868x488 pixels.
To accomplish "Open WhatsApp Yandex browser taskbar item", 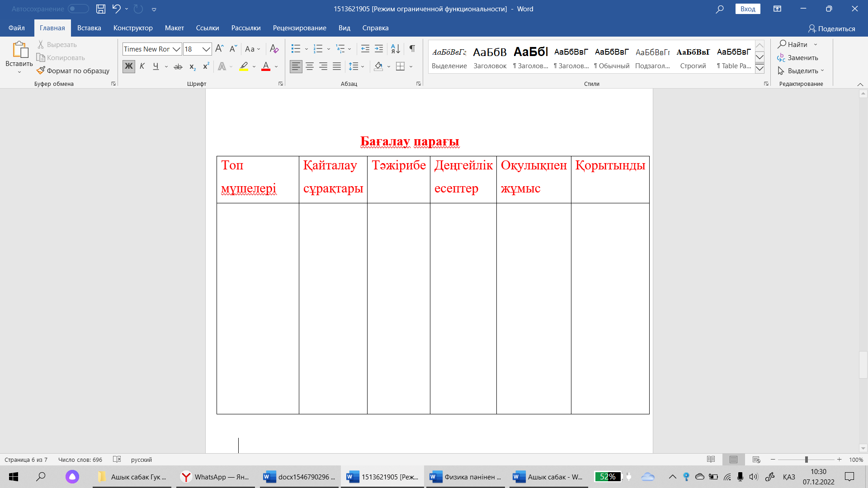I will click(x=215, y=477).
